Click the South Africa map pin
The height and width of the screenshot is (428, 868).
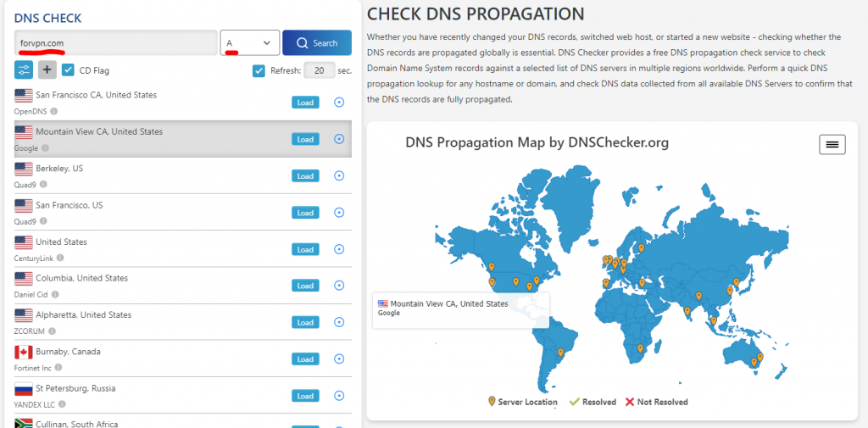coord(639,347)
